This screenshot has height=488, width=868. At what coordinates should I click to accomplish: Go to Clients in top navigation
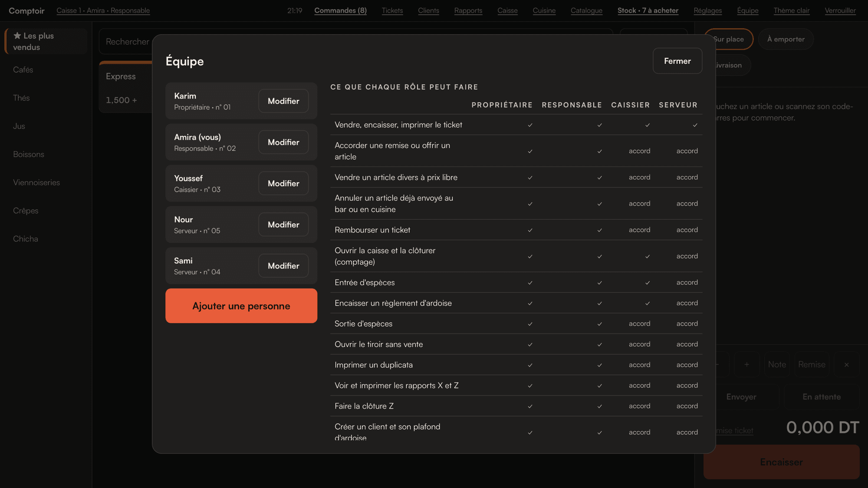coord(428,10)
